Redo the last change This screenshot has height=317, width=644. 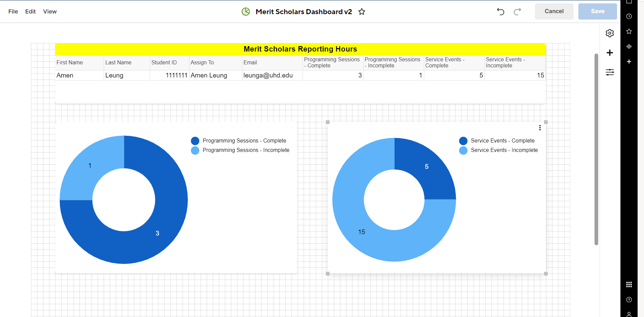point(517,12)
